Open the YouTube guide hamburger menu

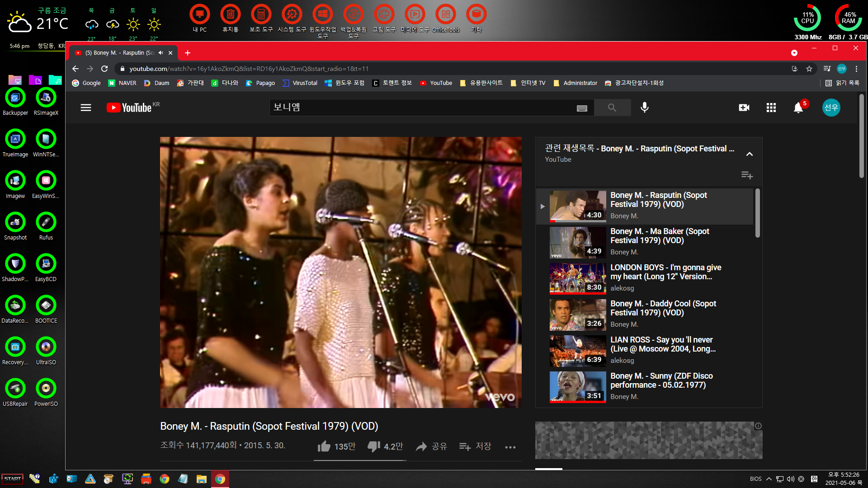86,108
